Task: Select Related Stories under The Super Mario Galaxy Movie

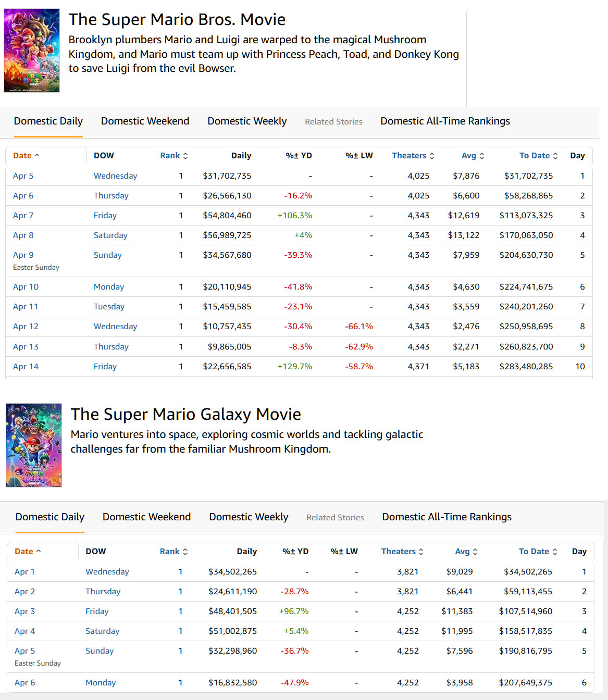Action: [335, 518]
